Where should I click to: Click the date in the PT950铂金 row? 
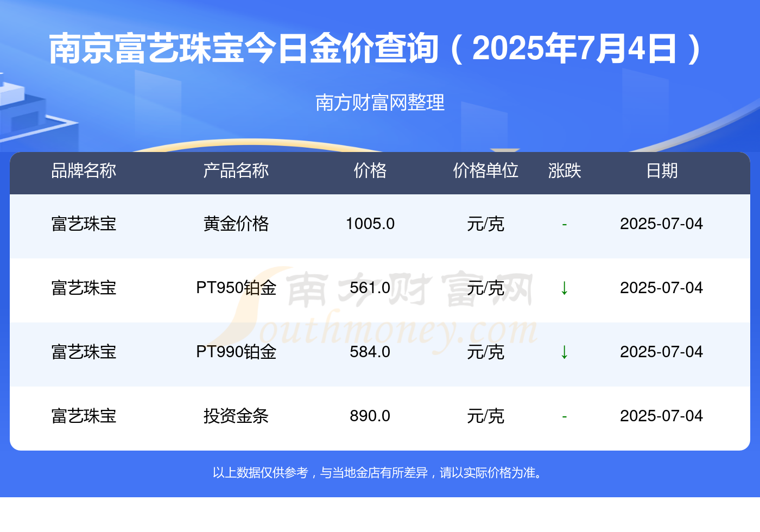click(662, 288)
